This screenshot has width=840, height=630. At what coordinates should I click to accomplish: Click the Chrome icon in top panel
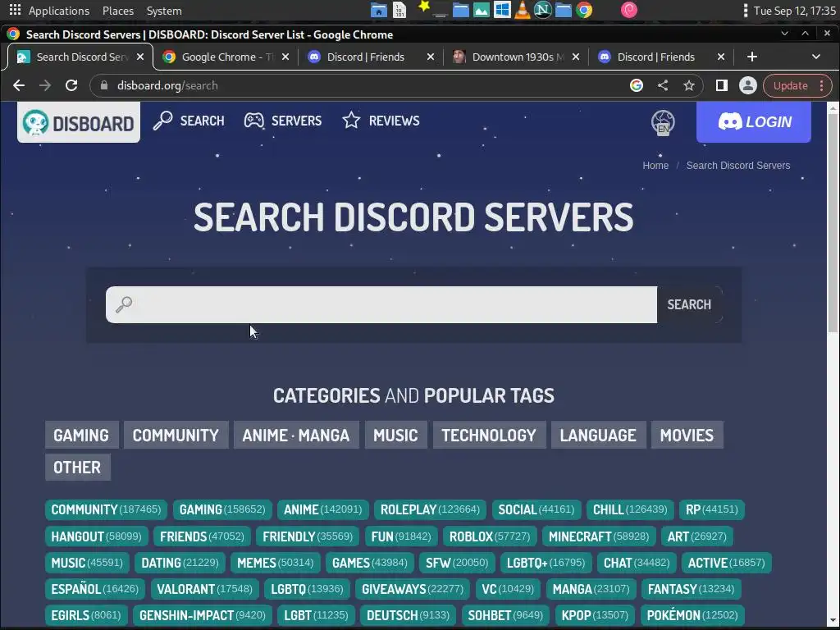click(x=584, y=10)
